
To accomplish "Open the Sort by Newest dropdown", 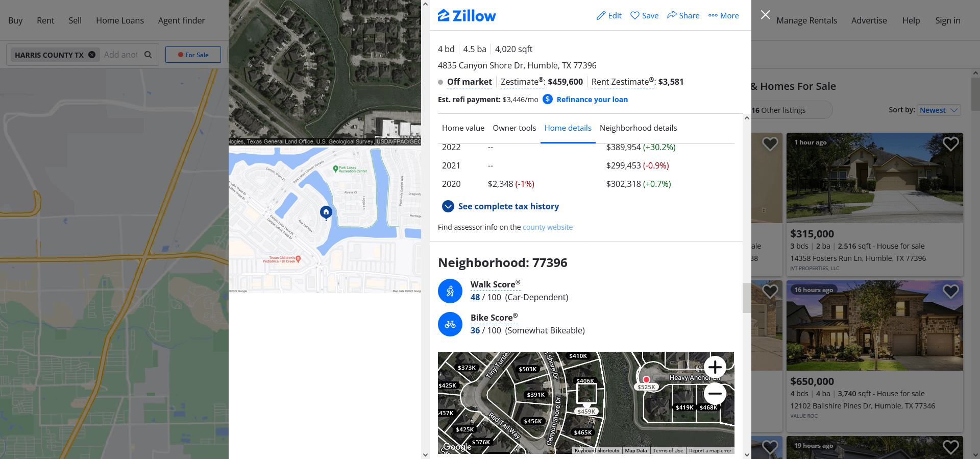I will pos(939,110).
